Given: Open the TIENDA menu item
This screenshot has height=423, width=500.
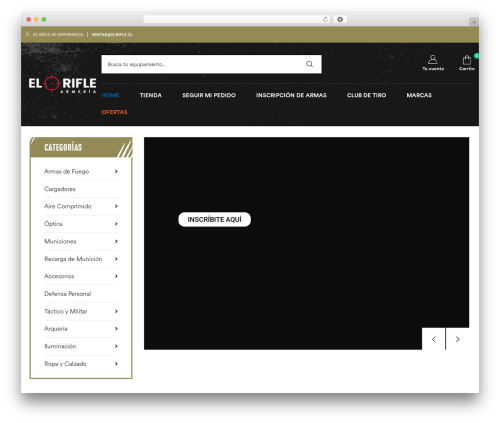Looking at the screenshot, I should (151, 95).
